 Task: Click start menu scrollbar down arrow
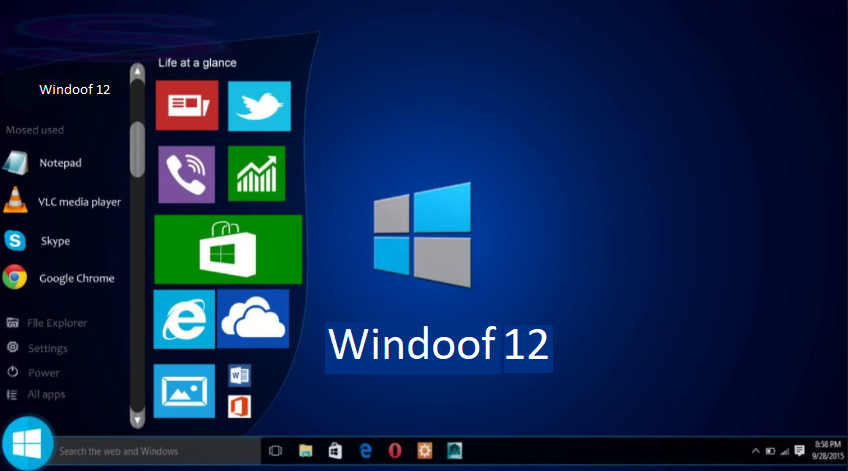[x=137, y=420]
